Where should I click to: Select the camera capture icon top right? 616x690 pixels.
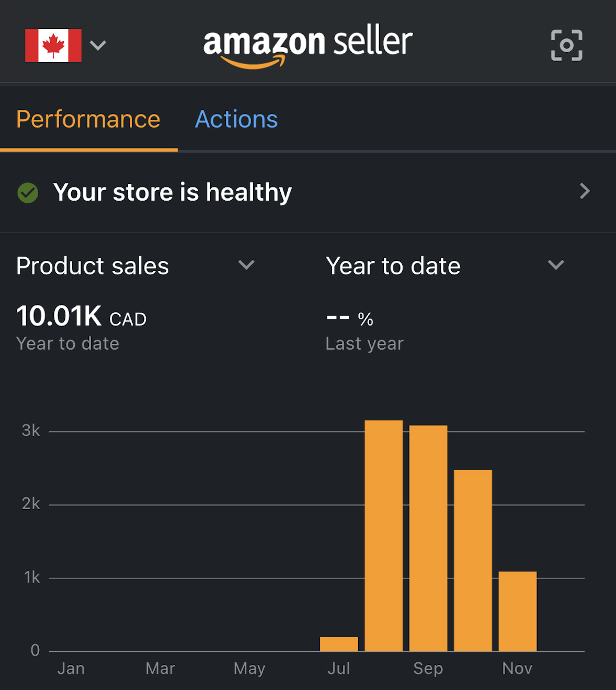tap(566, 45)
